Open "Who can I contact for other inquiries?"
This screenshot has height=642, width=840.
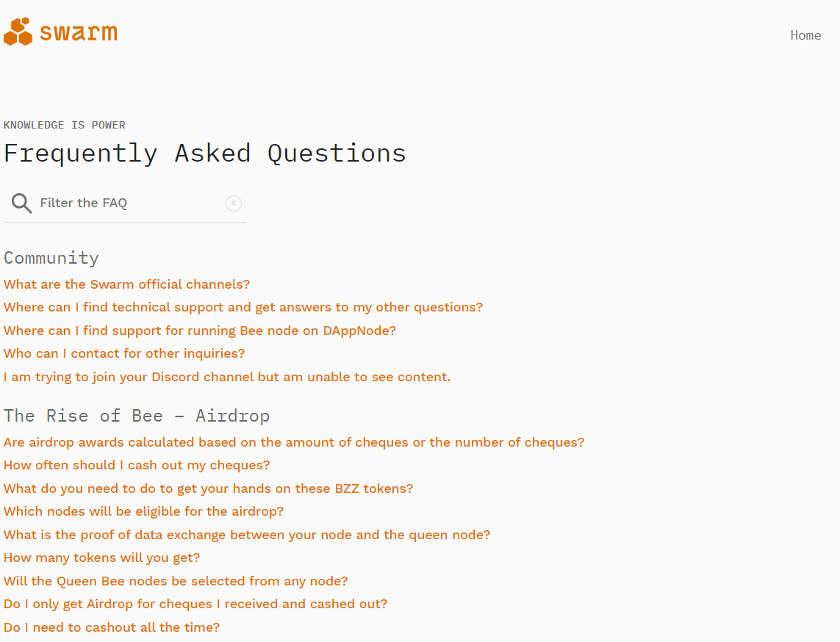click(124, 353)
